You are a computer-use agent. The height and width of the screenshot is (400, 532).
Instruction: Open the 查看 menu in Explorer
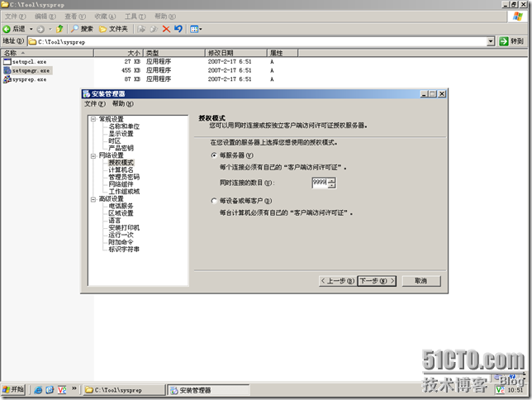[x=75, y=17]
